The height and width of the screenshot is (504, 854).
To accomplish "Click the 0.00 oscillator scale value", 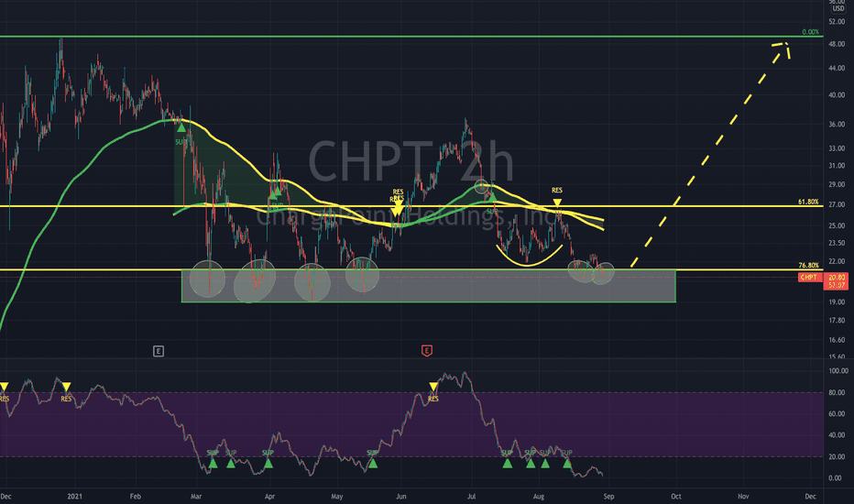I will pyautogui.click(x=835, y=478).
